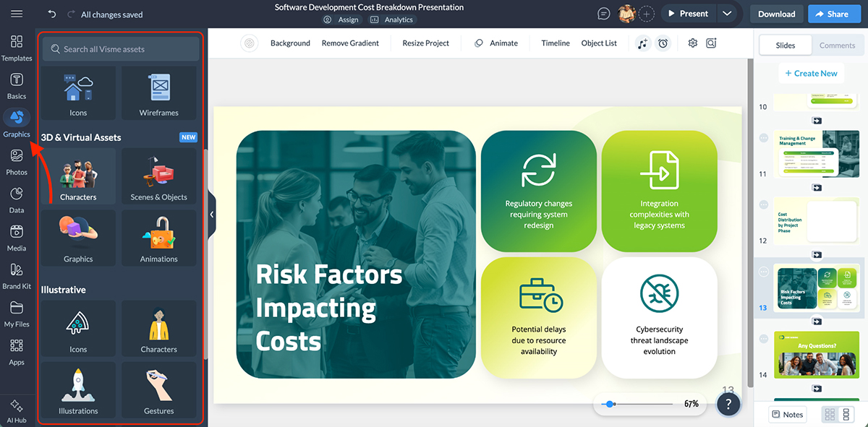This screenshot has height=427, width=868.
Task: Switch to the Slides tab
Action: (785, 44)
